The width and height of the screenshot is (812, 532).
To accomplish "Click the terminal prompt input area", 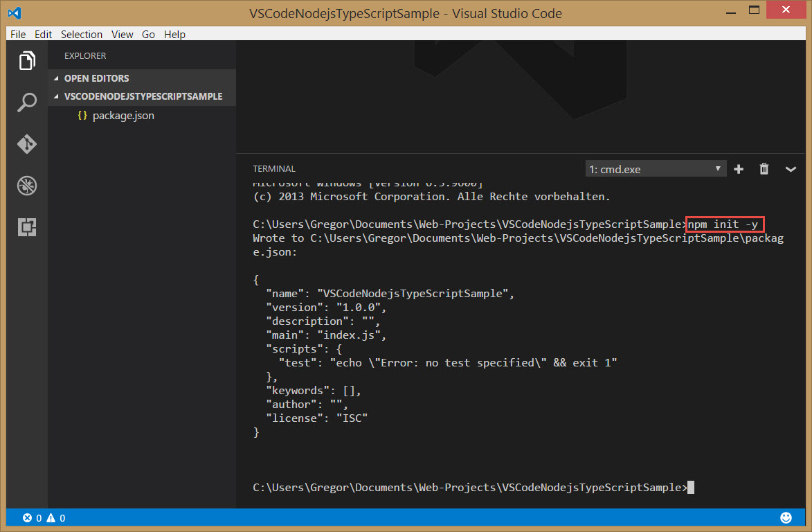I will [x=692, y=487].
